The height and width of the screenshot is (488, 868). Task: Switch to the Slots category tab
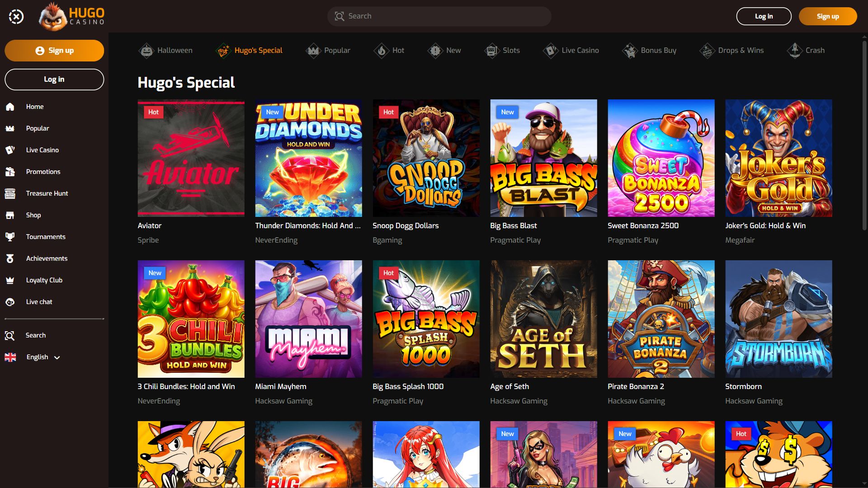coord(502,51)
